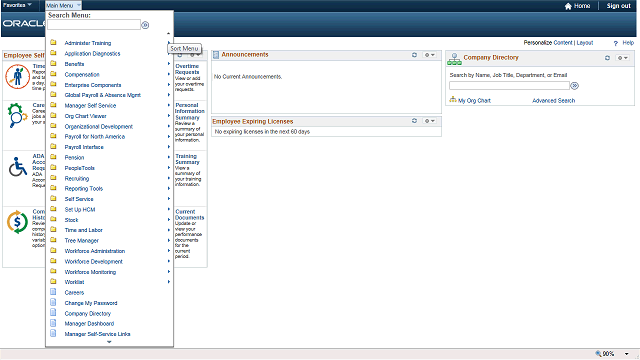
Task: Expand the Workforce Administration submenu arrow
Action: coord(169,251)
